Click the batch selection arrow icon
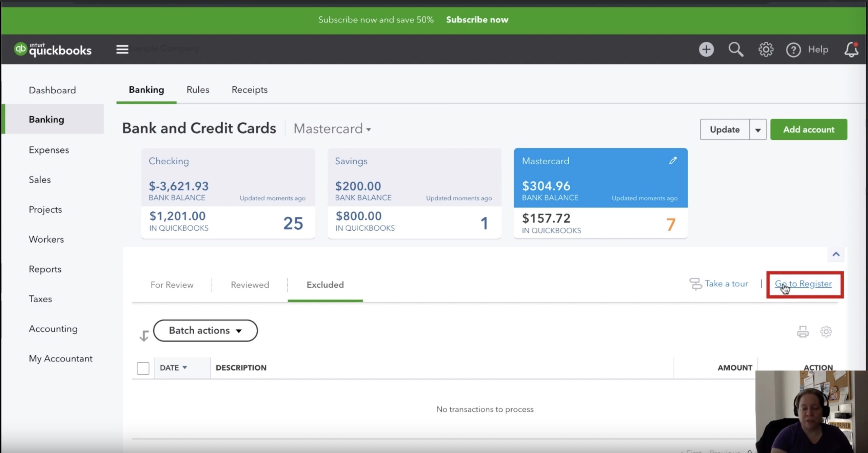 (144, 335)
